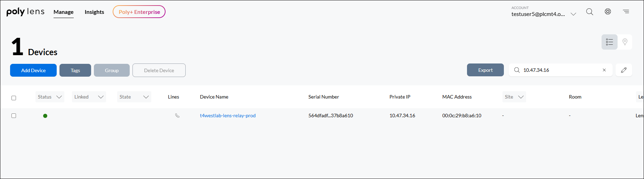
Task: Toggle the select-all header checkbox
Action: 14,98
